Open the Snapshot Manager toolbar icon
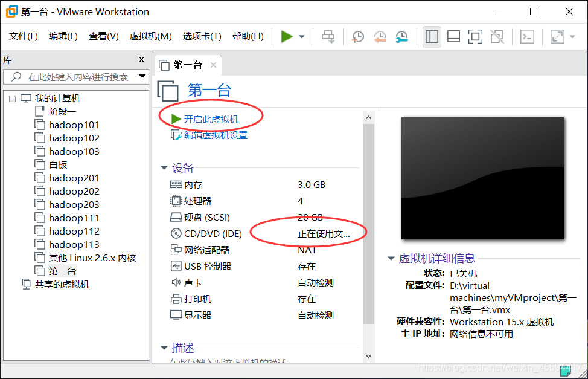 [401, 36]
